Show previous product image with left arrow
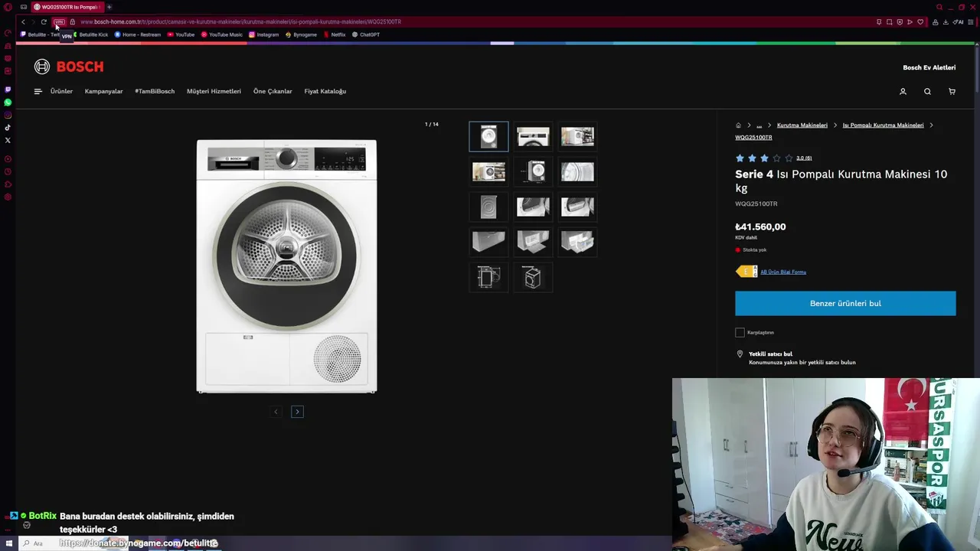Screen dimensions: 980x551 pos(276,412)
